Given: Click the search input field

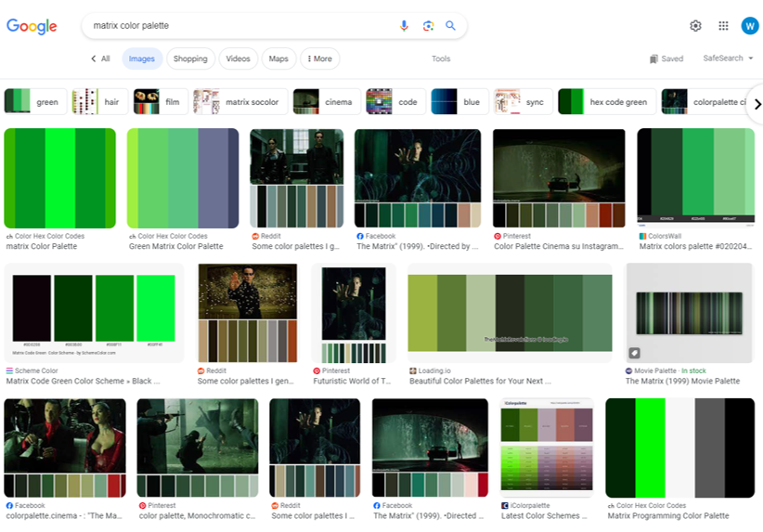Looking at the screenshot, I should pos(241,26).
